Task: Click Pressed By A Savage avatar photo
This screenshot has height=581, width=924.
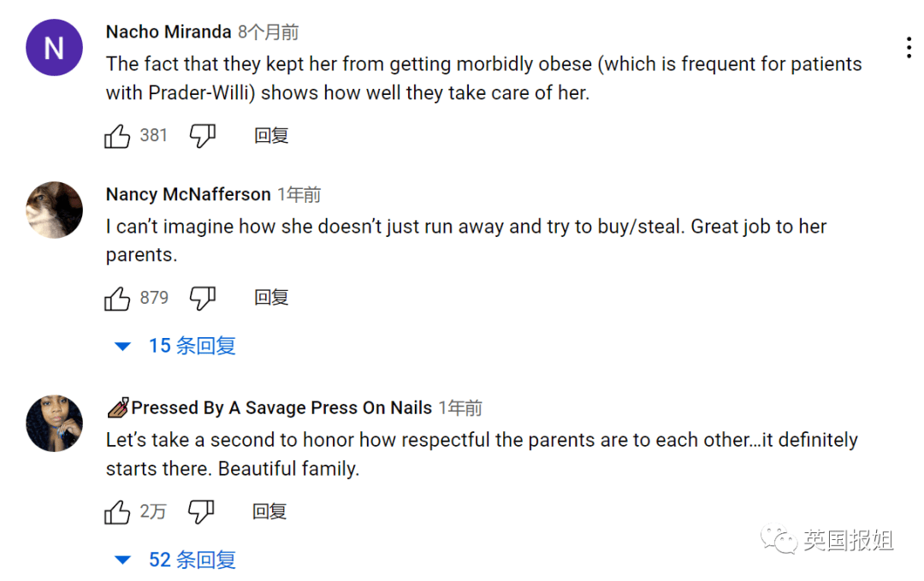Action: (x=54, y=424)
